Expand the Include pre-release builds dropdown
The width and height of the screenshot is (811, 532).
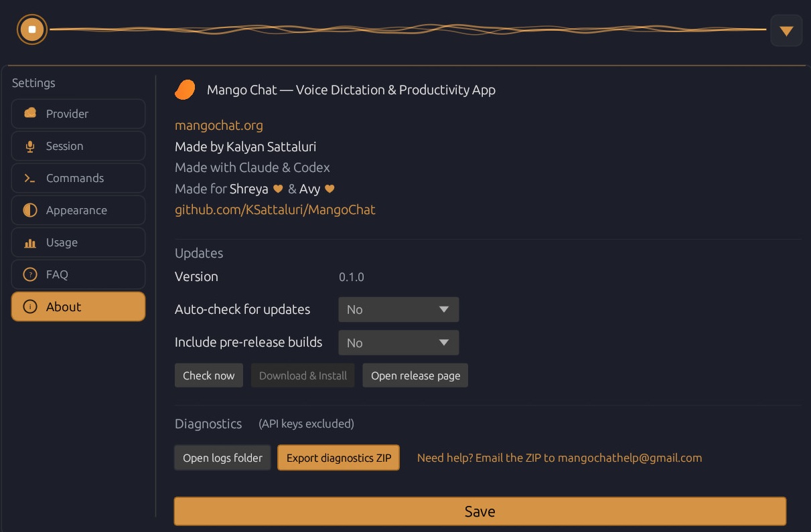(398, 342)
